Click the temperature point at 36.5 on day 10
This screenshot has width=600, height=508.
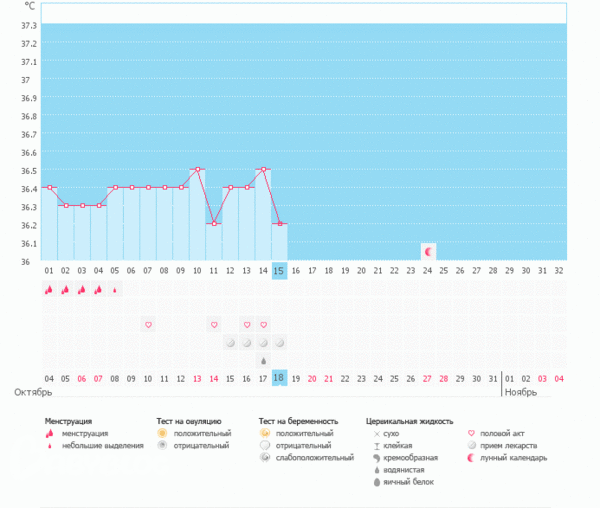point(197,170)
